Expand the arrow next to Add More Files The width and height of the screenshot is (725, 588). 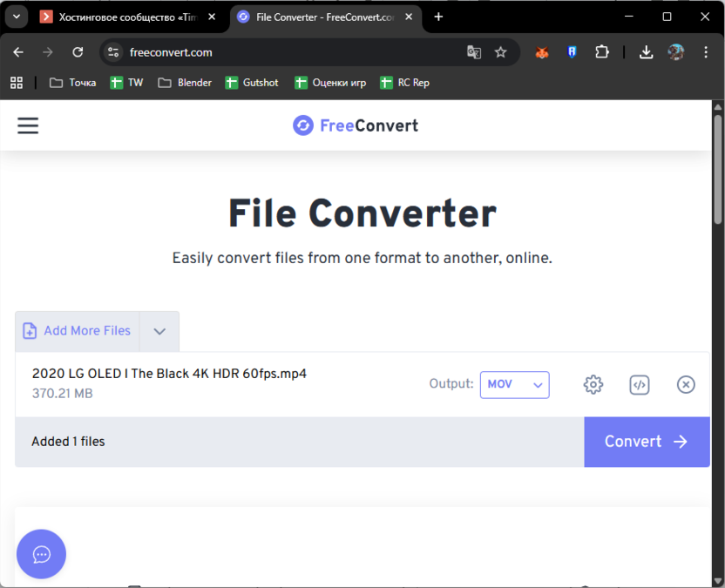click(x=159, y=331)
